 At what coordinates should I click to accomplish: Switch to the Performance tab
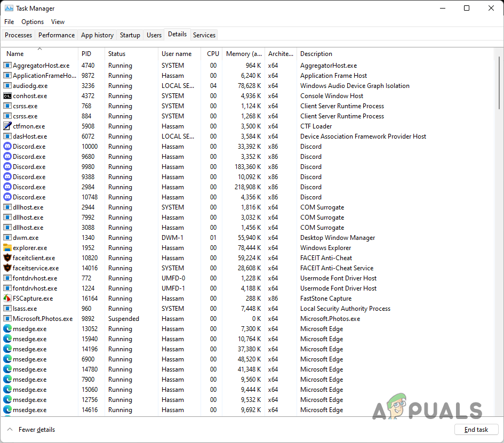pos(57,35)
